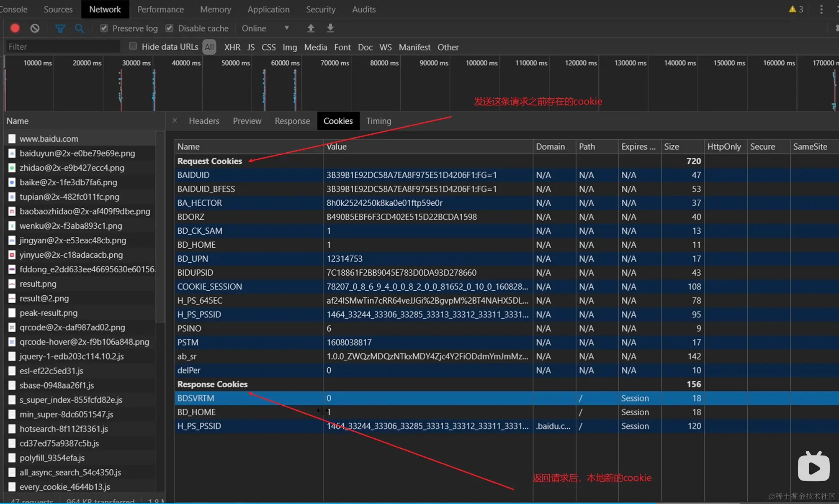The height and width of the screenshot is (504, 839).
Task: Open DevTools three-dot customize menu
Action: pos(821,9)
